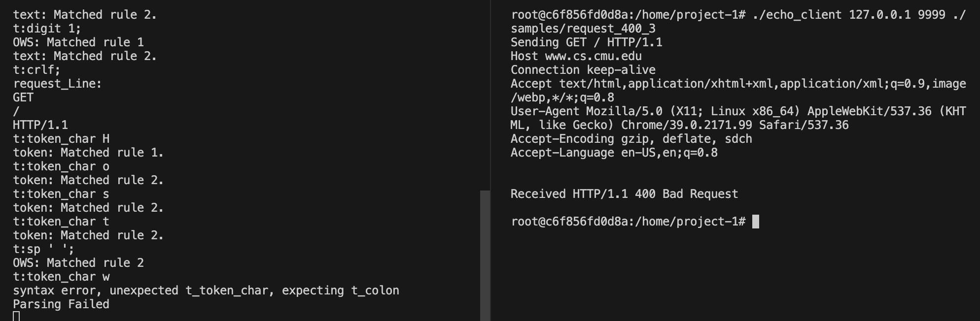
Task: Click the left terminal cursor outline at bottom
Action: pyautogui.click(x=16, y=316)
